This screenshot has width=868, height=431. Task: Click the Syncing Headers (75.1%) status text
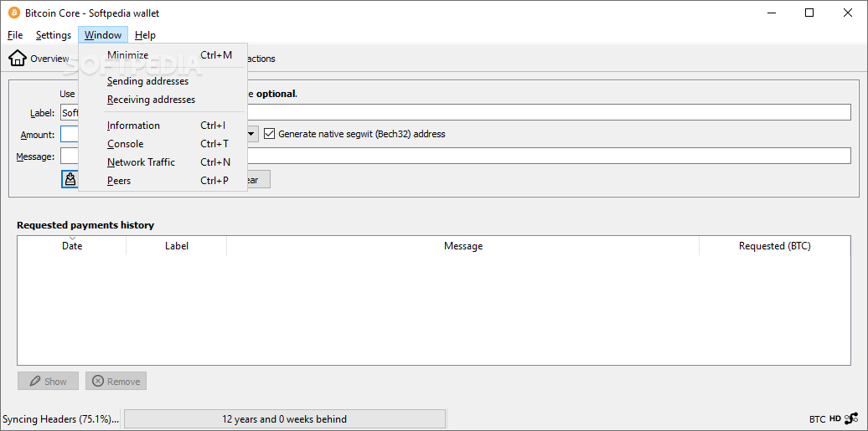click(x=61, y=418)
